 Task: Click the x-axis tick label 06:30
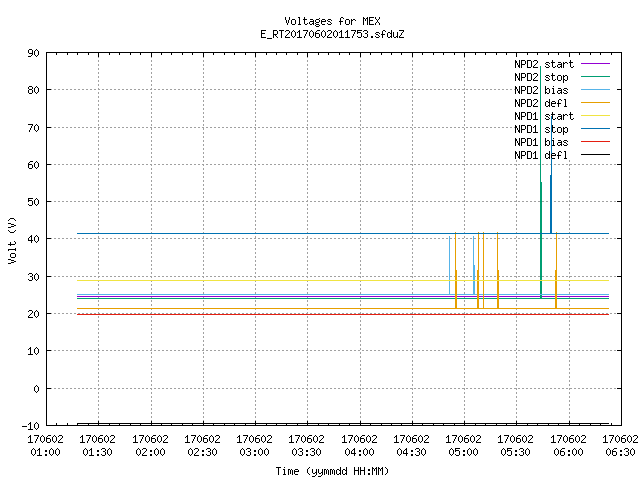pyautogui.click(x=620, y=452)
